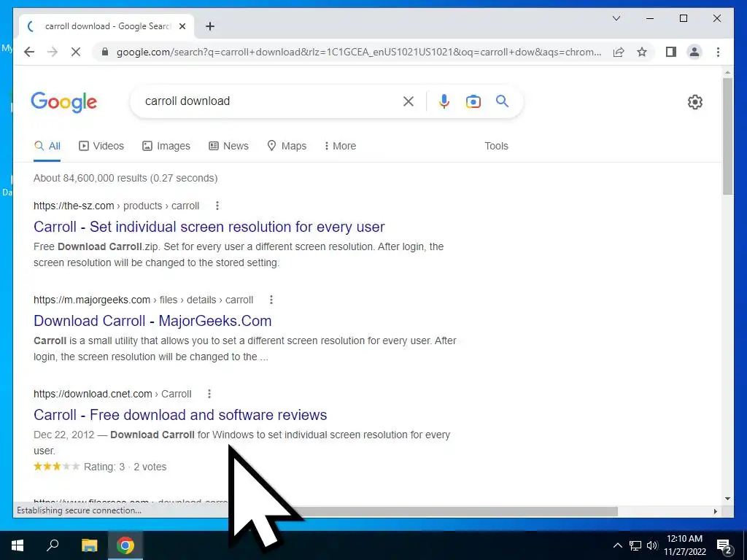Select the All results tab
Screen dimensions: 747x560
47,146
